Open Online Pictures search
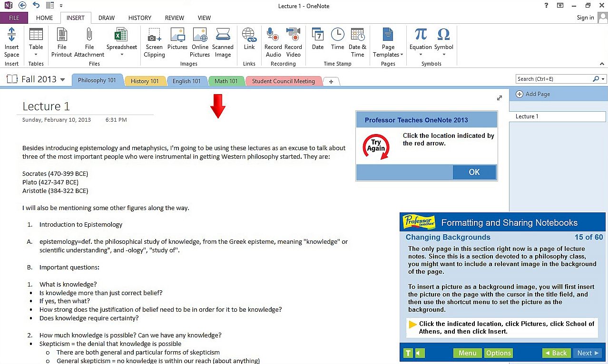The width and height of the screenshot is (608, 364). click(x=200, y=42)
